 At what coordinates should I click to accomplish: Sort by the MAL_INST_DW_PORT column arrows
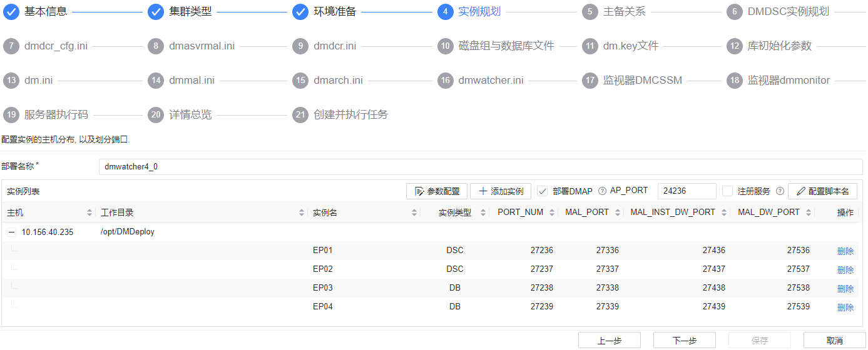pos(724,213)
